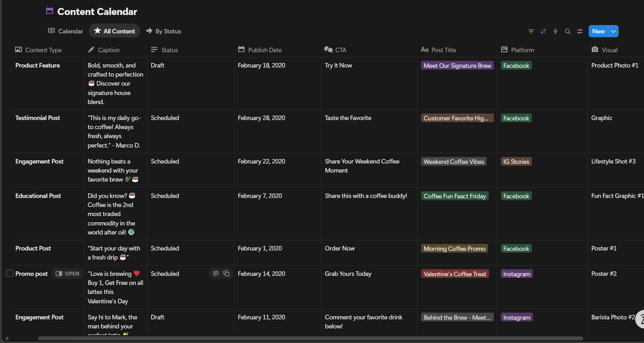644x343 pixels.
Task: Open the sort options icon
Action: pyautogui.click(x=543, y=31)
